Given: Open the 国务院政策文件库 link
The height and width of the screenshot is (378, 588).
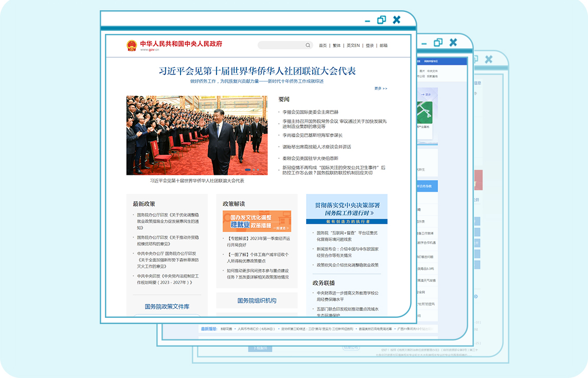Looking at the screenshot, I should coord(167,307).
